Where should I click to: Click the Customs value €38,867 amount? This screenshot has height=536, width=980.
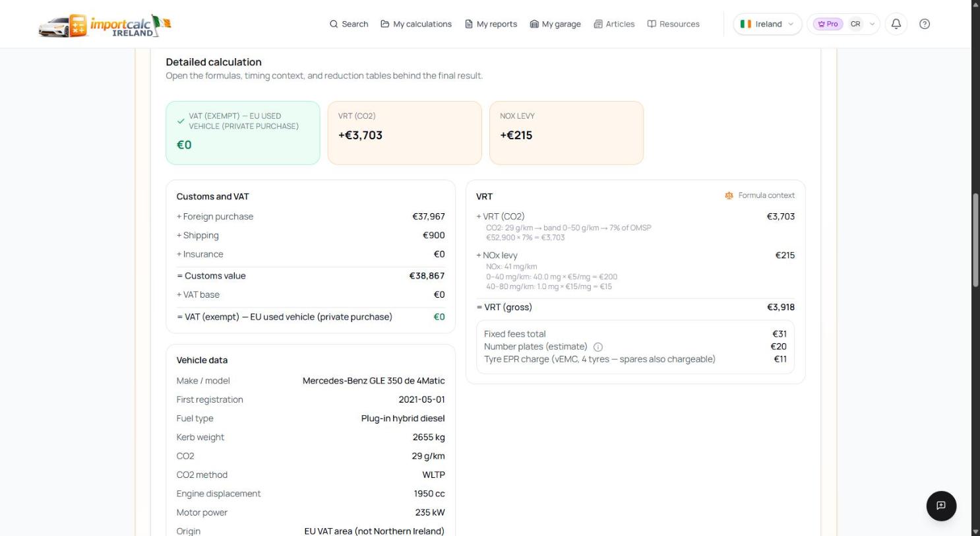(x=427, y=276)
